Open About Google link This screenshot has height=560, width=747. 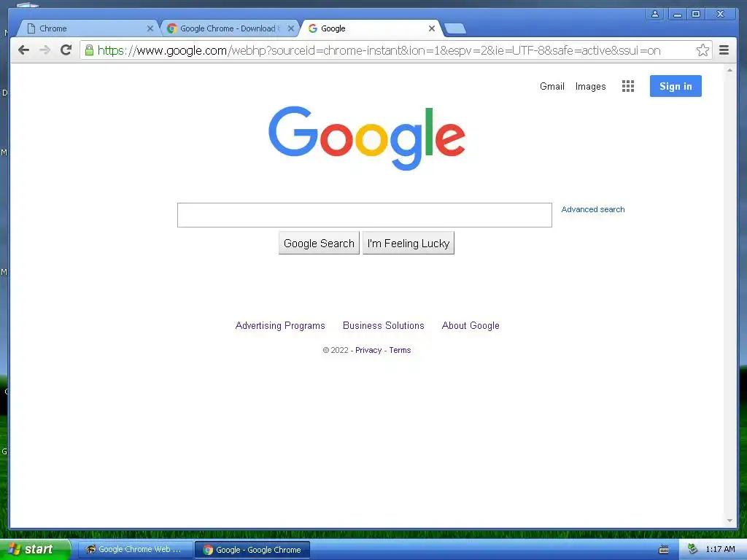click(471, 326)
